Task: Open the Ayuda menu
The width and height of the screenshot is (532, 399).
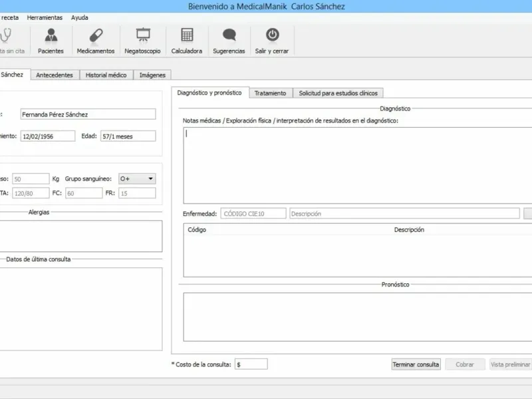Action: coord(79,18)
